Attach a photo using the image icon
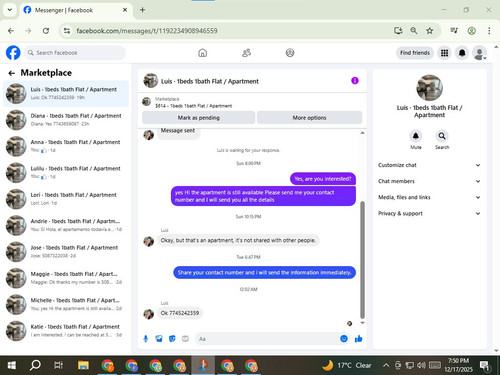 pyautogui.click(x=159, y=339)
